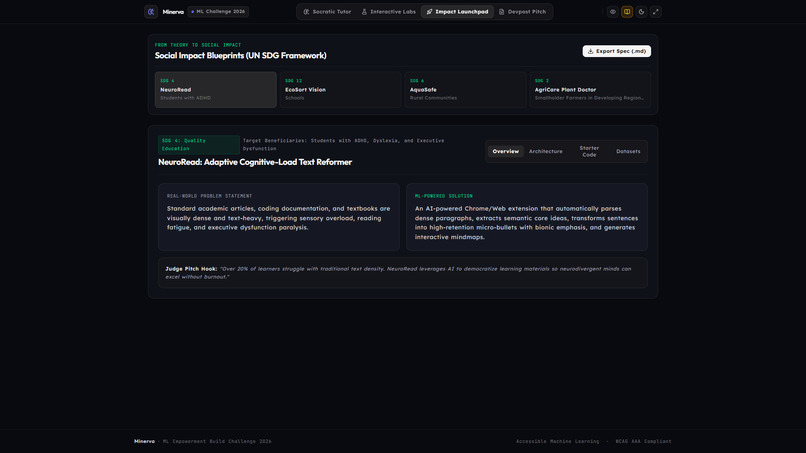Switch to the Architecture sub-tab
The image size is (806, 453).
[x=546, y=151]
